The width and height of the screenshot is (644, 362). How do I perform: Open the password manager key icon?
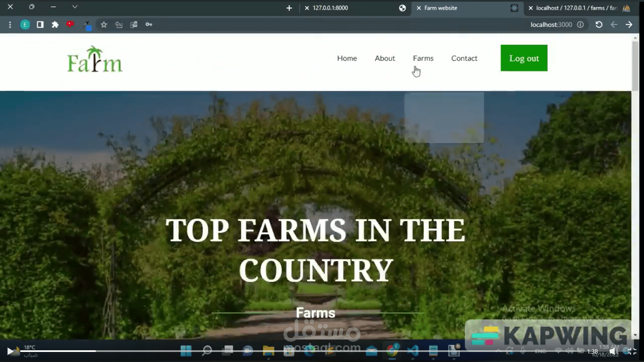click(x=149, y=24)
